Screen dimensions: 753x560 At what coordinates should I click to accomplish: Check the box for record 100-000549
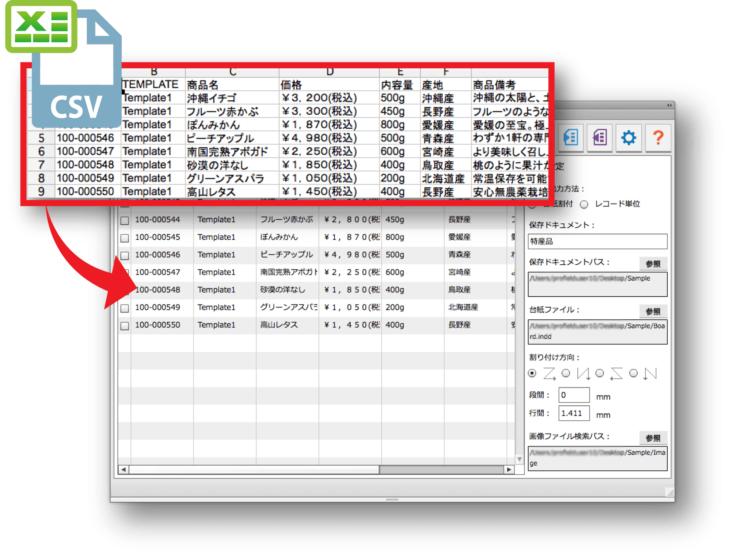[125, 308]
